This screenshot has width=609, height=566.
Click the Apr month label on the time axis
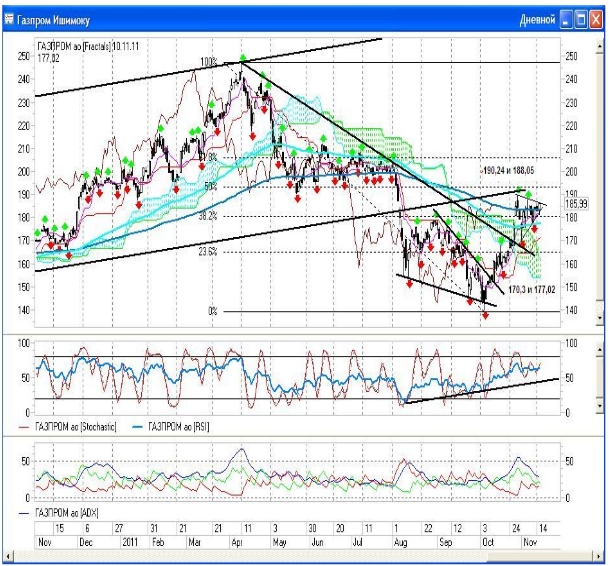click(x=237, y=542)
